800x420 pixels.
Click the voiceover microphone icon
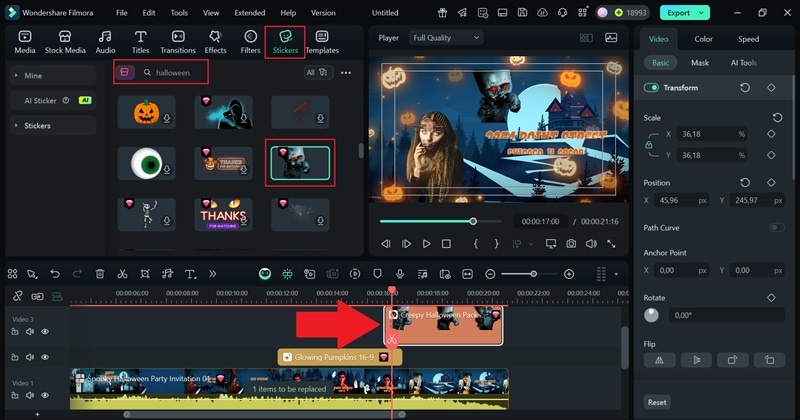coord(399,274)
